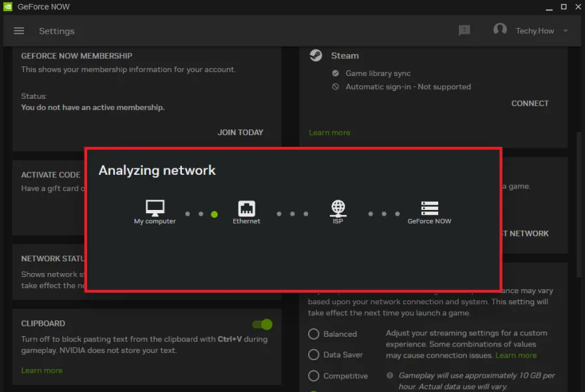
Task: Click the JOIN TODAY membership button
Action: click(240, 133)
